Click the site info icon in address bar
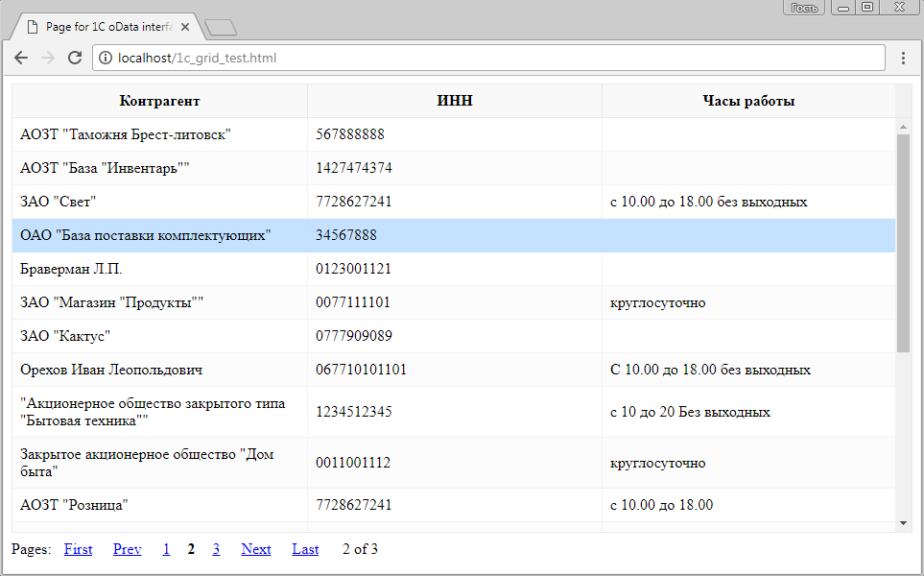This screenshot has width=924, height=576. point(106,59)
